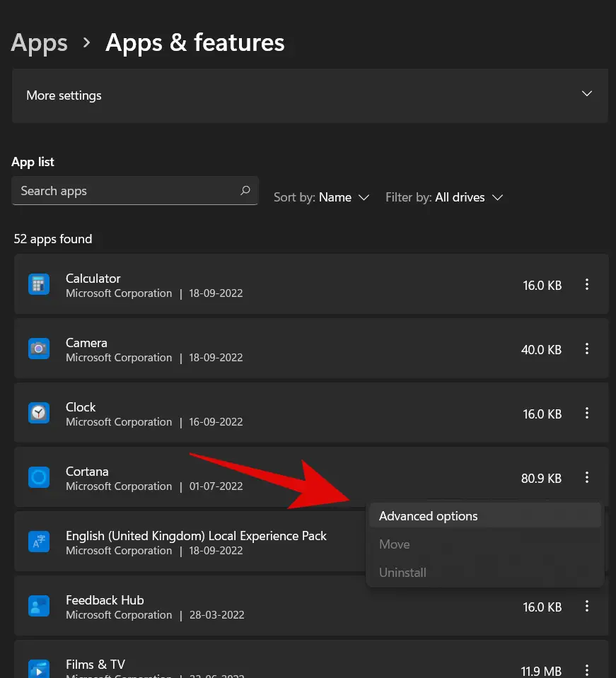Click the Films & TV app icon
The image size is (616, 678).
click(39, 669)
